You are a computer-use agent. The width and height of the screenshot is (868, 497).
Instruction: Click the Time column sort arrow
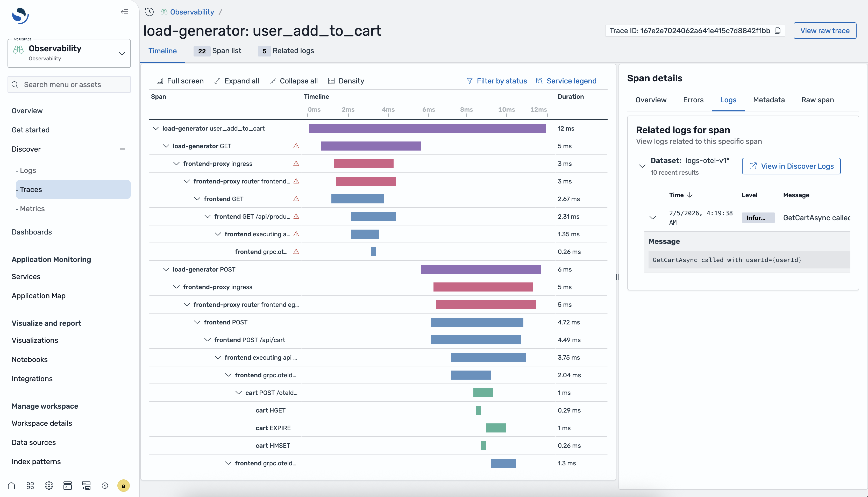(x=690, y=195)
